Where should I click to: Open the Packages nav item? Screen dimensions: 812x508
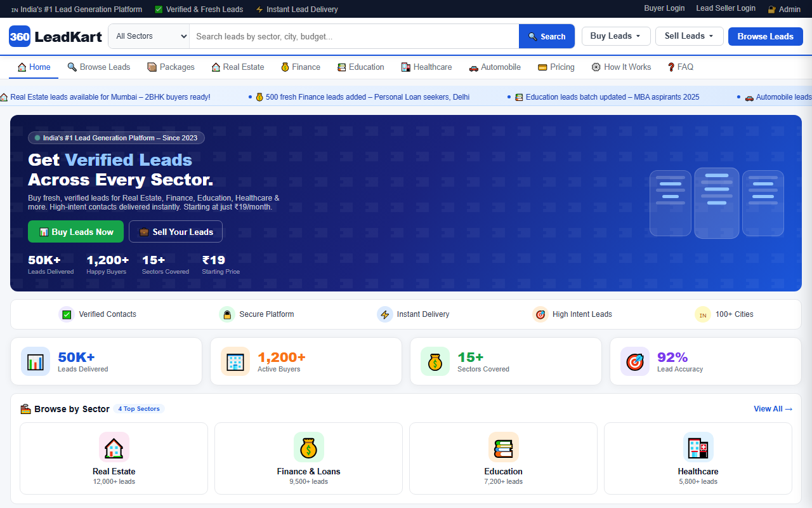pyautogui.click(x=171, y=67)
